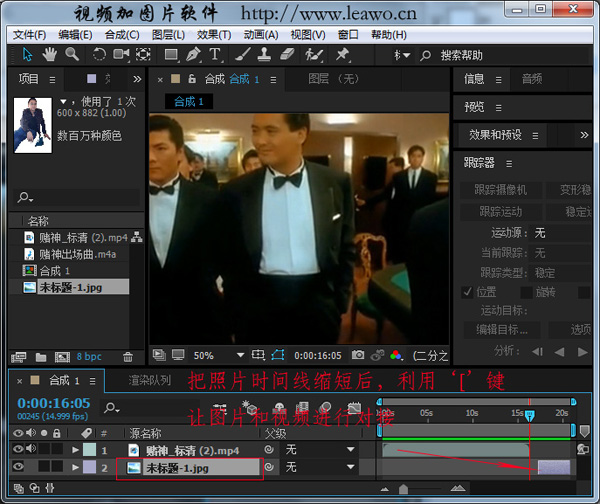This screenshot has width=600, height=504.
Task: Select the Rotation tool
Action: 99,54
